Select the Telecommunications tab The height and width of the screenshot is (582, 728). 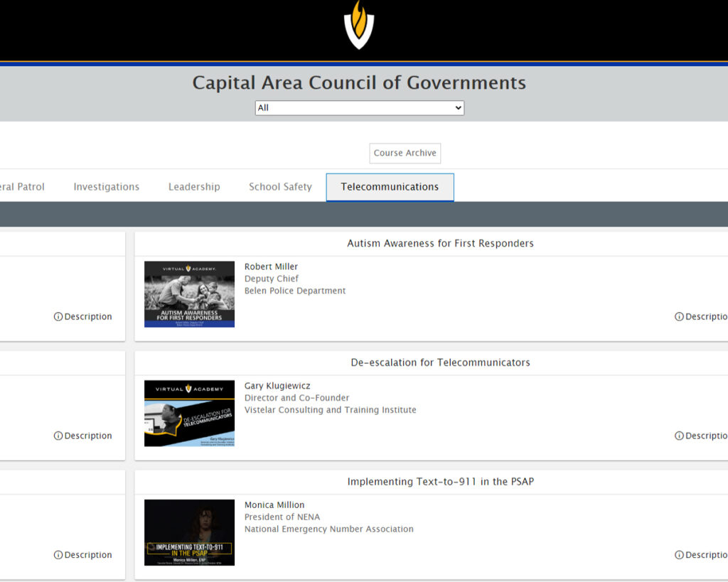pyautogui.click(x=390, y=187)
